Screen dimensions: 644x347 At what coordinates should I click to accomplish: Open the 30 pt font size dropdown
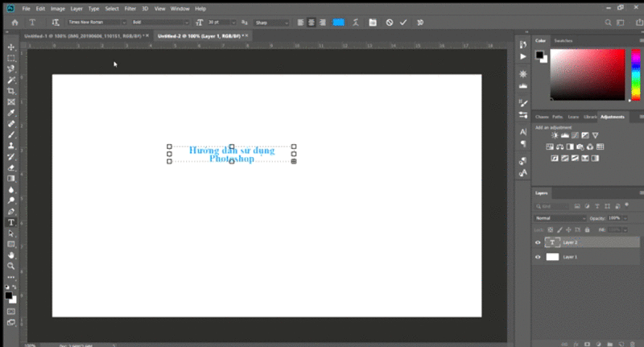coord(221,23)
